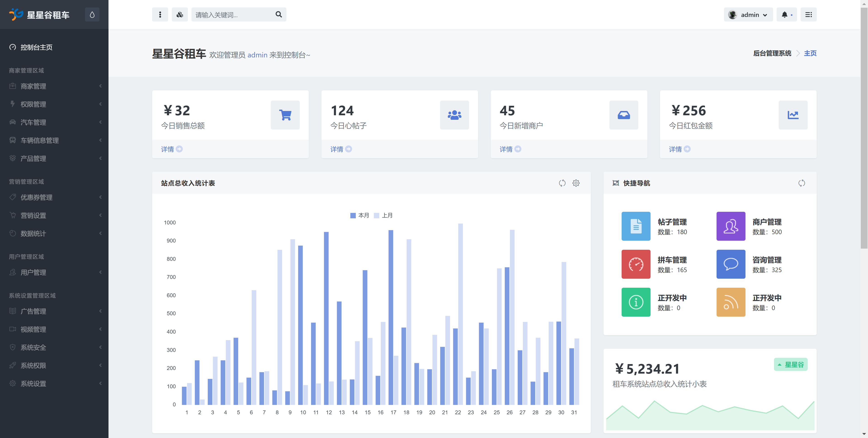Click the ¥ 5,234.21 income total
Image resolution: width=868 pixels, height=438 pixels.
(647, 369)
